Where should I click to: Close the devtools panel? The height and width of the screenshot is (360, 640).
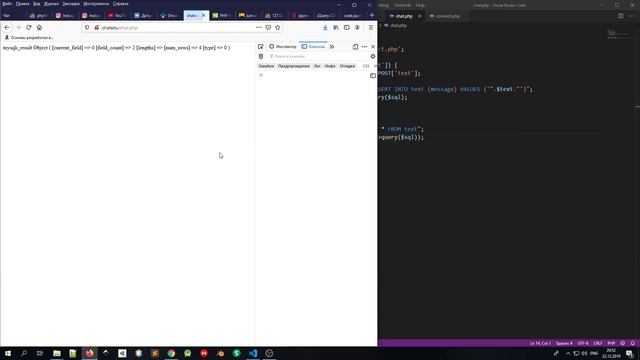373,47
